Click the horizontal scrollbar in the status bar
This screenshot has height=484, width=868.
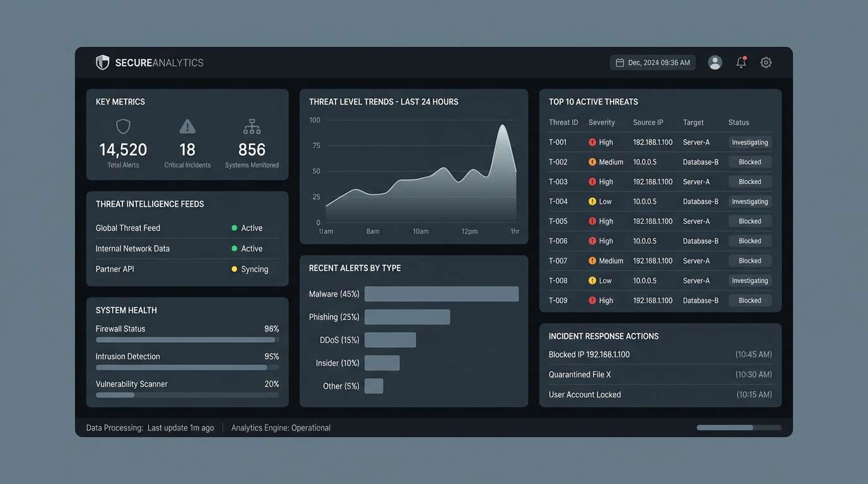point(737,427)
